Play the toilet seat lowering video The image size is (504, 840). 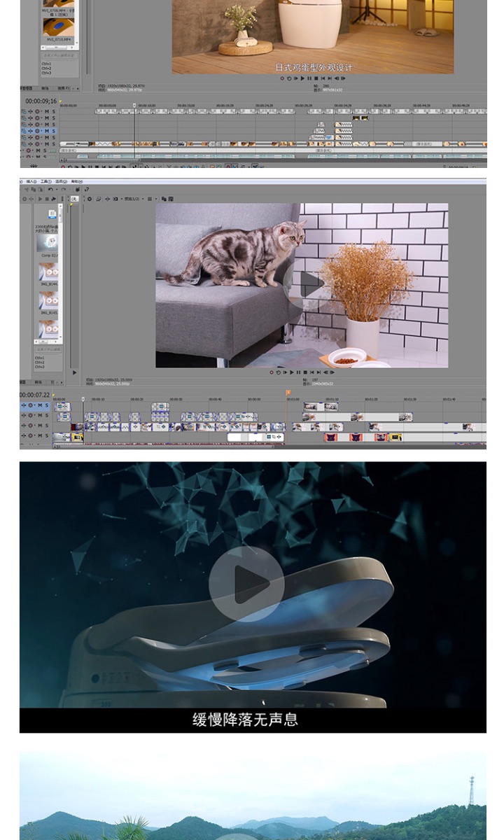(x=246, y=584)
